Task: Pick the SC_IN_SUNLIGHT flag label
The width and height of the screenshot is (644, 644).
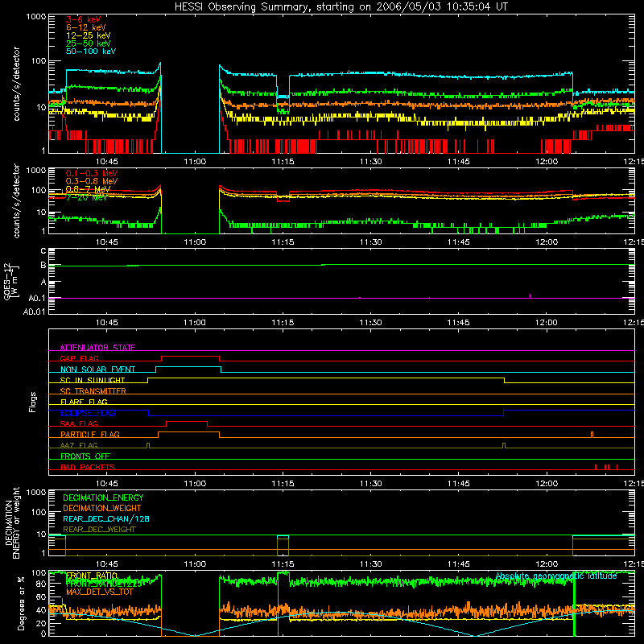Action: click(93, 380)
